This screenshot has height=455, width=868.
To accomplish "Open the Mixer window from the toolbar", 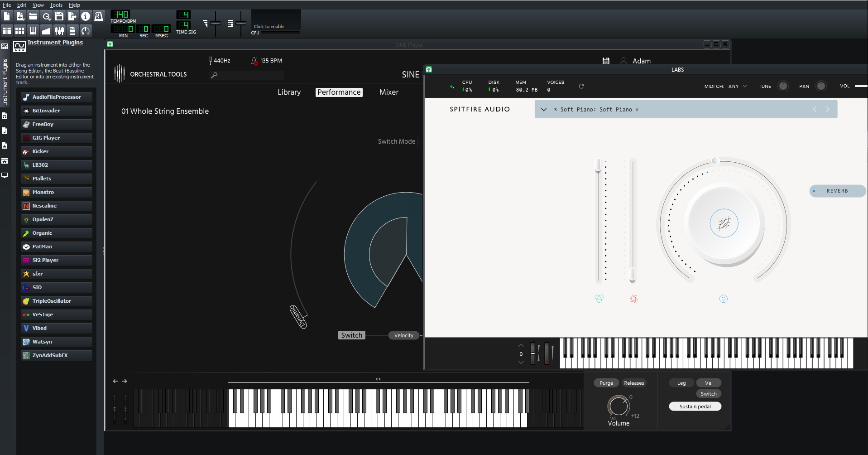I will coord(59,31).
